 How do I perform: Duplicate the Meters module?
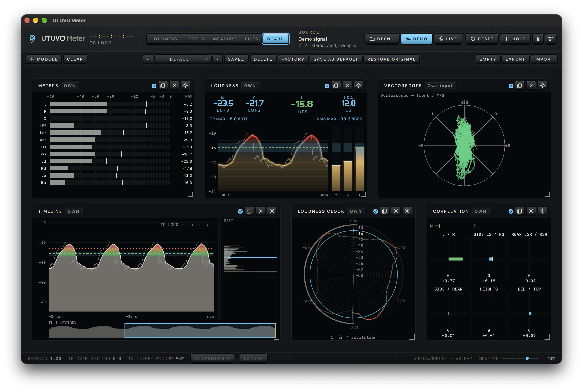click(163, 86)
